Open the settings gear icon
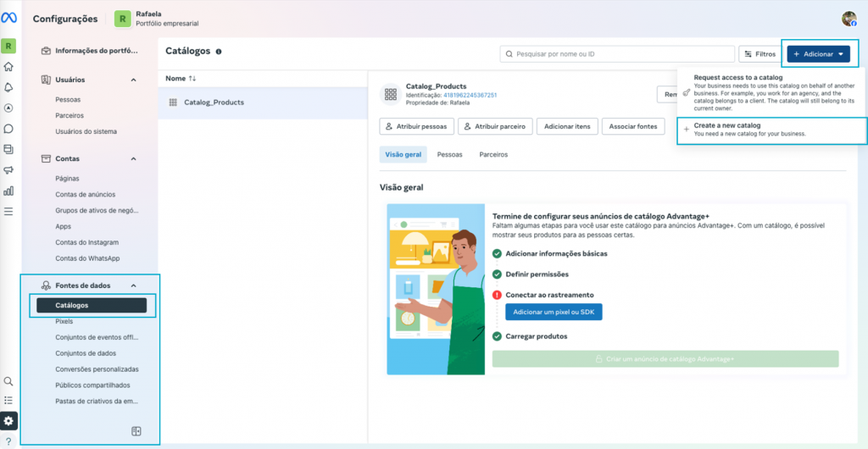 pos(8,421)
